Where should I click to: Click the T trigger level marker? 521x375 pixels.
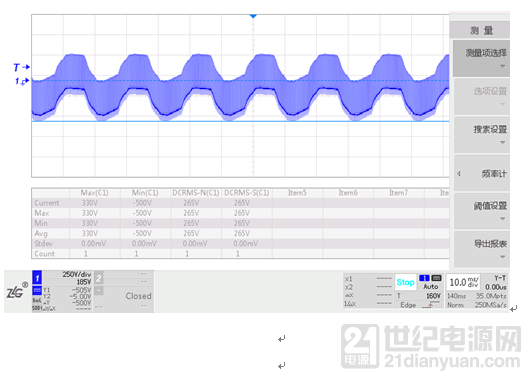point(21,67)
